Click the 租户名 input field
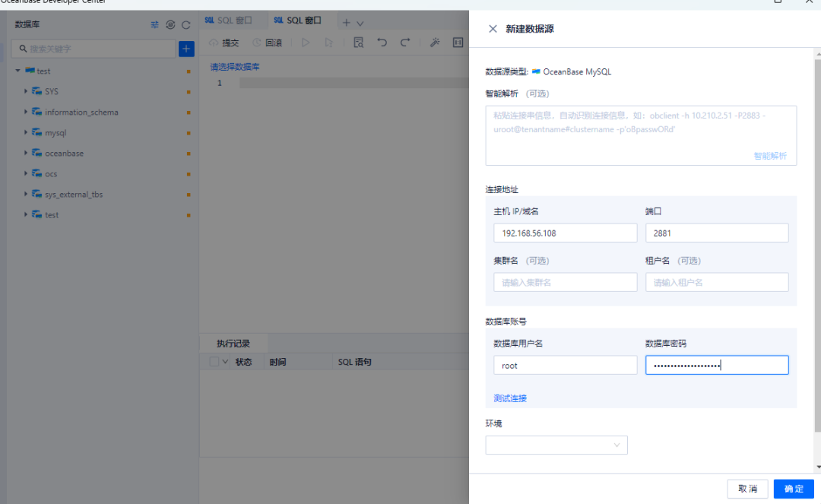Screen dimensions: 821x504 (717, 282)
